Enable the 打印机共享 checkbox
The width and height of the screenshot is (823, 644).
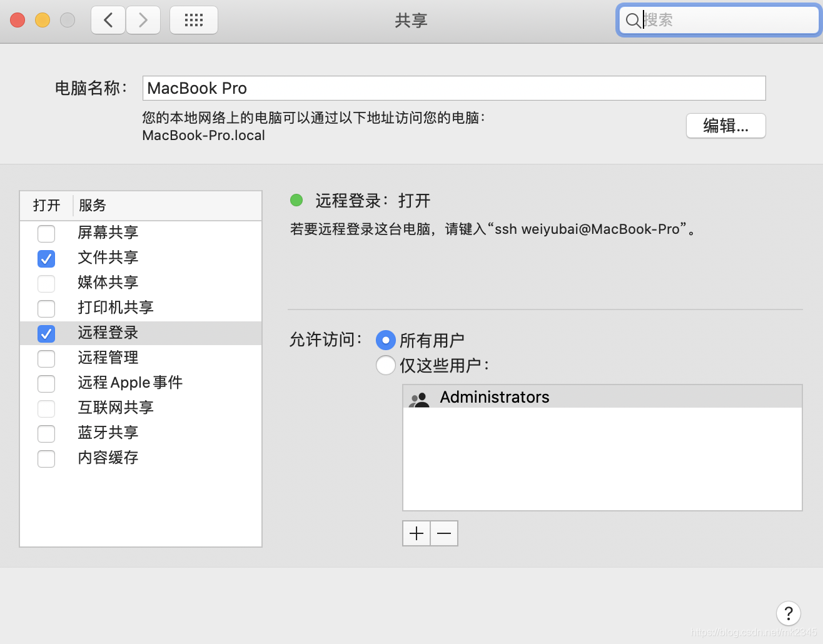tap(46, 309)
